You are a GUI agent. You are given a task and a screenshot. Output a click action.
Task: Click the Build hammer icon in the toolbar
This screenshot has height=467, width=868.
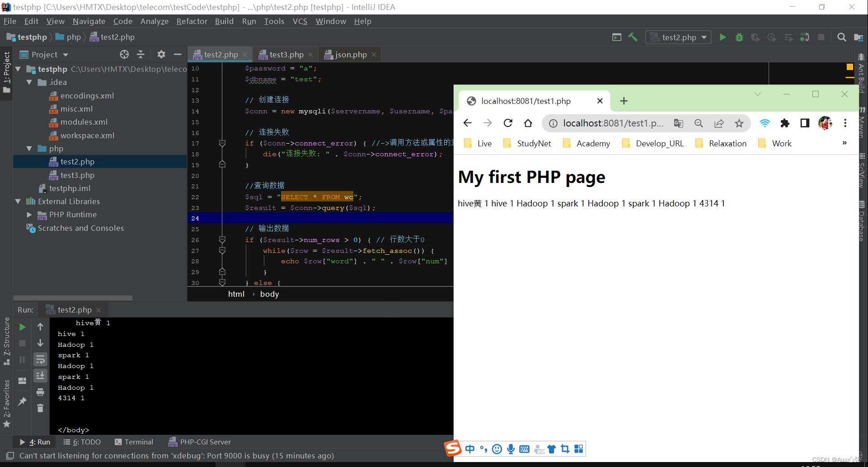633,37
